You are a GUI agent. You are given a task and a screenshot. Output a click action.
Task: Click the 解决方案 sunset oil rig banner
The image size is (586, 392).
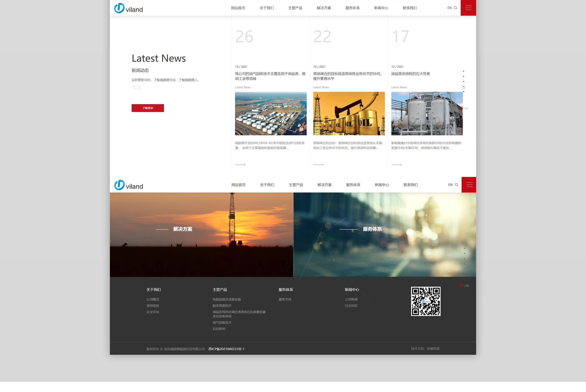(x=201, y=235)
